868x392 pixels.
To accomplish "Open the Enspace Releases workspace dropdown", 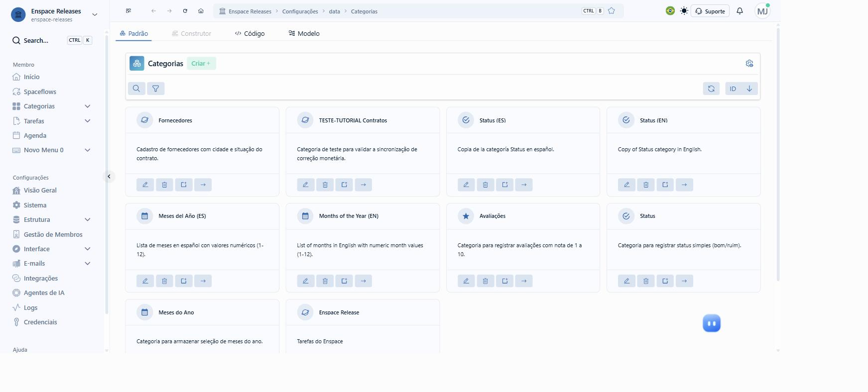I will point(95,15).
